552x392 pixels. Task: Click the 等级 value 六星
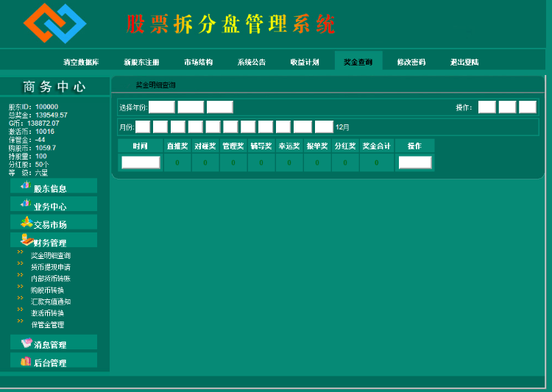tap(41, 173)
